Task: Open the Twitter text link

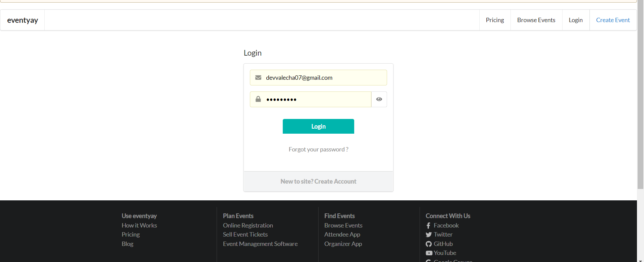Action: (443, 235)
